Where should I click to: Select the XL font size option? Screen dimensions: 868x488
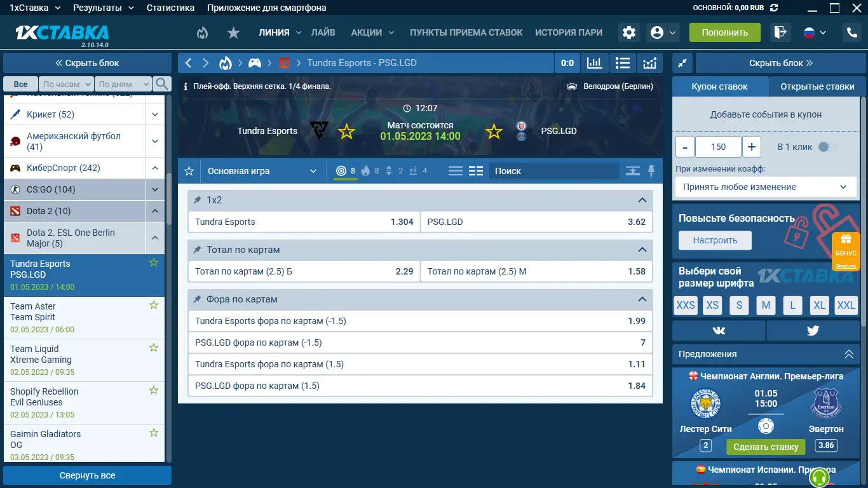pyautogui.click(x=819, y=305)
